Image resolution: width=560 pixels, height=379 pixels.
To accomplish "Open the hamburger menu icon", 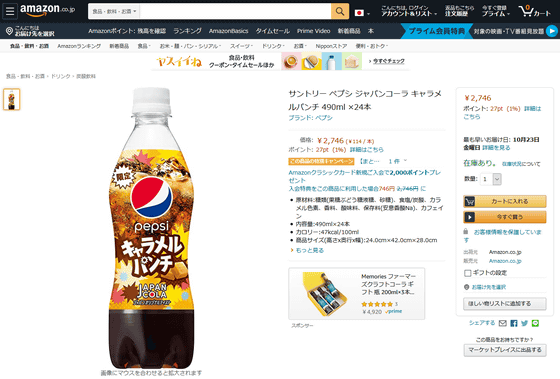I will click(10, 11).
